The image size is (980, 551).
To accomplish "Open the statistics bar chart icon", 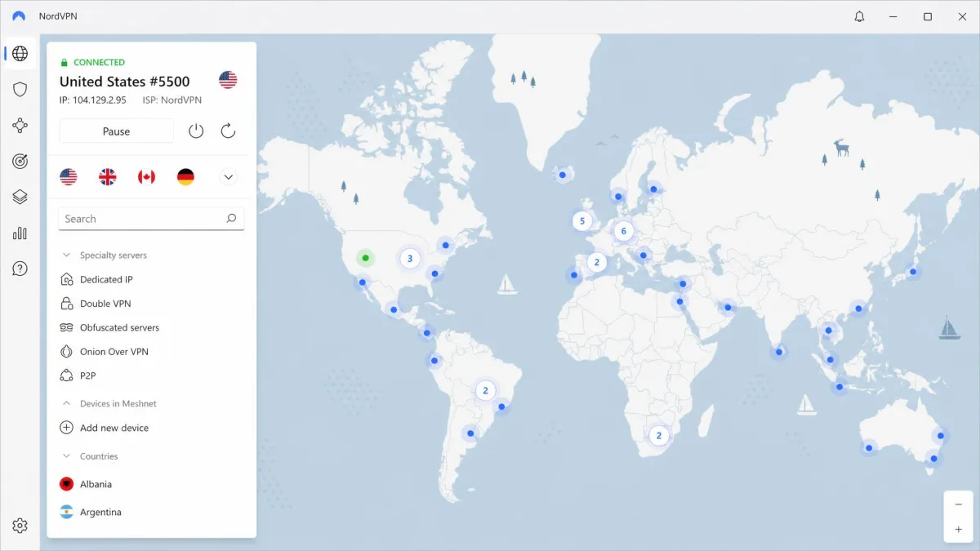I will point(20,233).
